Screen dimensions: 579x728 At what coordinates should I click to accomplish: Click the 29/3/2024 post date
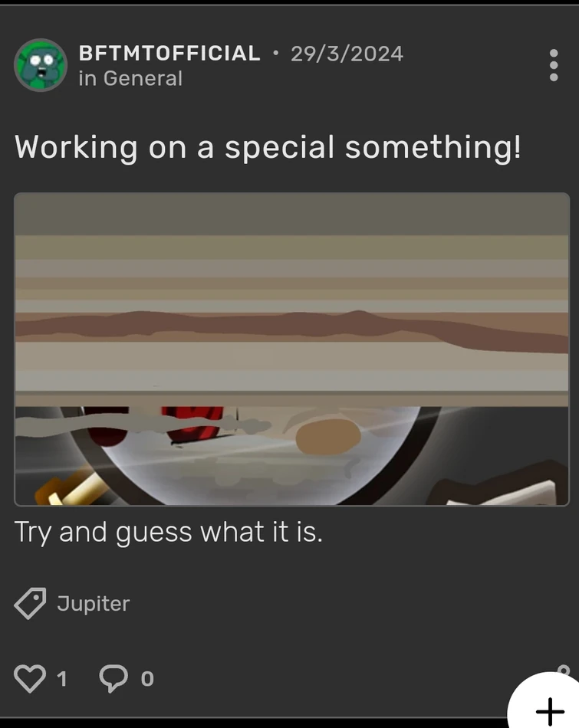(347, 54)
